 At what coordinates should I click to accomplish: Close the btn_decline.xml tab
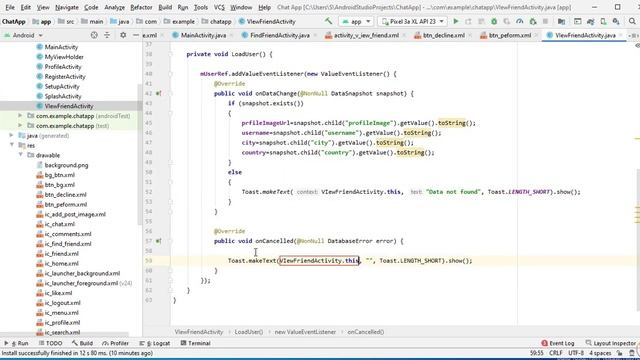(x=470, y=36)
